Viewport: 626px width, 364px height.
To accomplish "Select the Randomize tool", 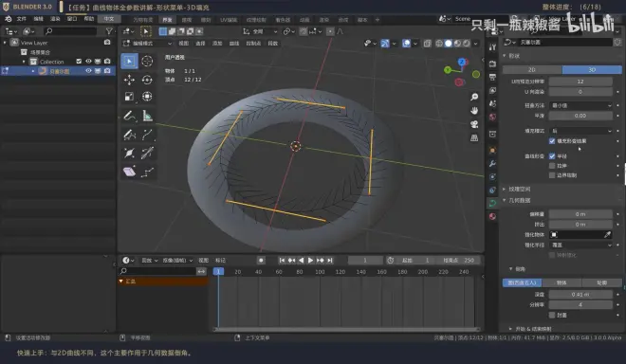I will point(147,172).
